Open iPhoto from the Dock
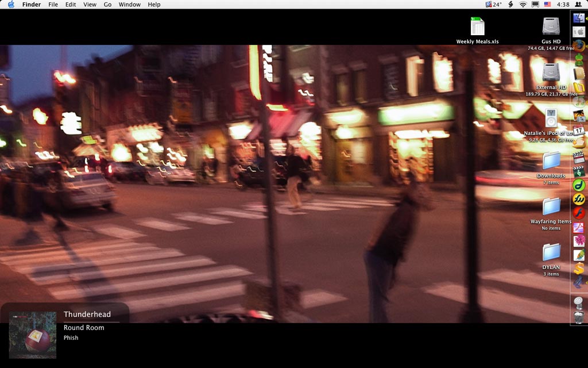Viewport: 588px width, 368px height. click(579, 116)
